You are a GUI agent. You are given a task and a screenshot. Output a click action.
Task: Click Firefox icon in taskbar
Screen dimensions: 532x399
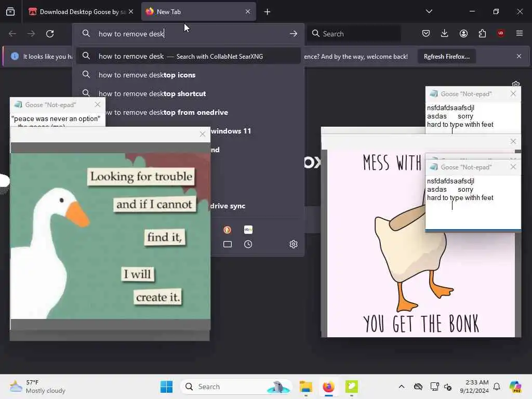tap(328, 387)
